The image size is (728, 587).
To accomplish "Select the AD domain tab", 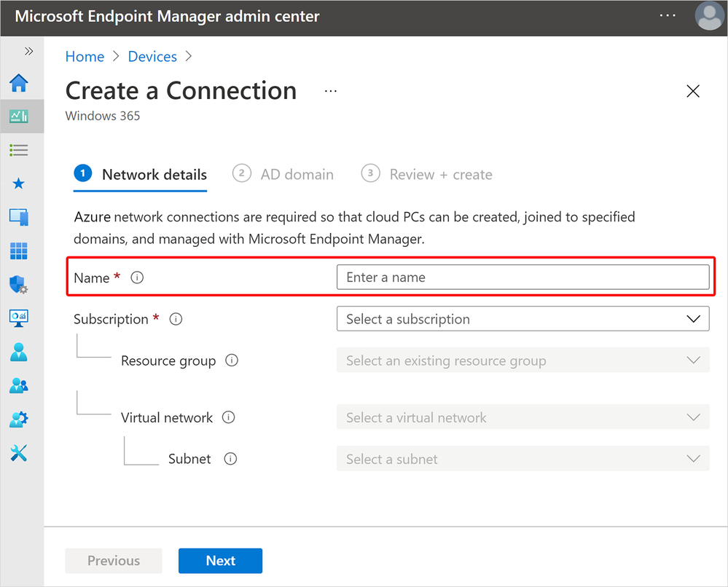I will pyautogui.click(x=283, y=175).
